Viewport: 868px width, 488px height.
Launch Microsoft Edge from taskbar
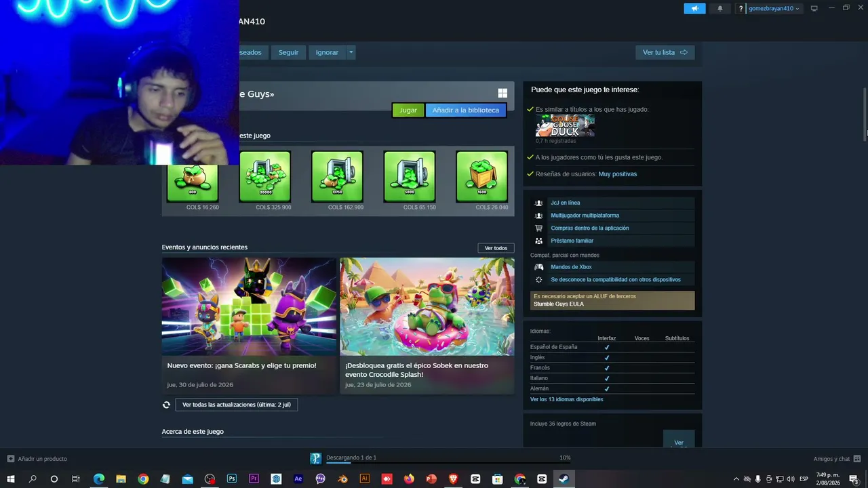pos(99,479)
